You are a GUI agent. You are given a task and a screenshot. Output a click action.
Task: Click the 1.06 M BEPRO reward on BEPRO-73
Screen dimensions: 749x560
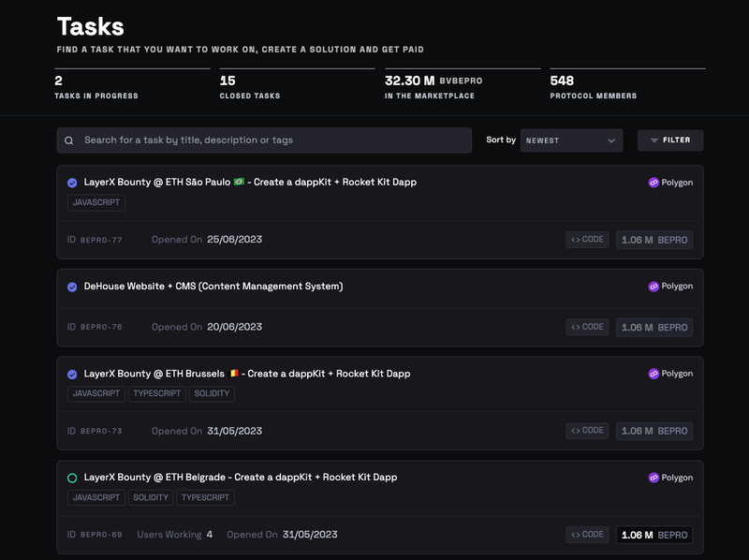click(654, 431)
